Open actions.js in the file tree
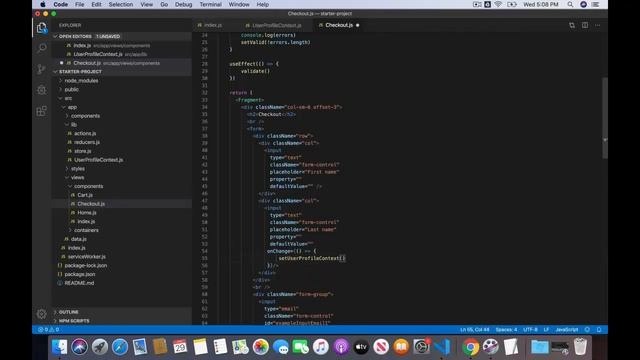The height and width of the screenshot is (360, 640). pyautogui.click(x=121, y=133)
